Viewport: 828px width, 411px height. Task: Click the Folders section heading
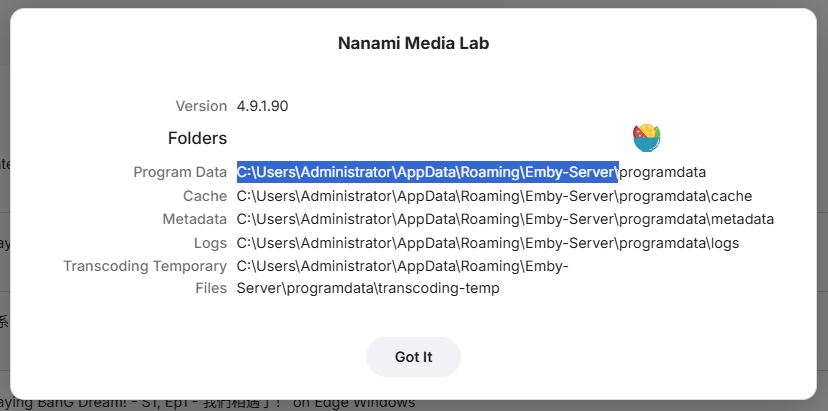[197, 138]
